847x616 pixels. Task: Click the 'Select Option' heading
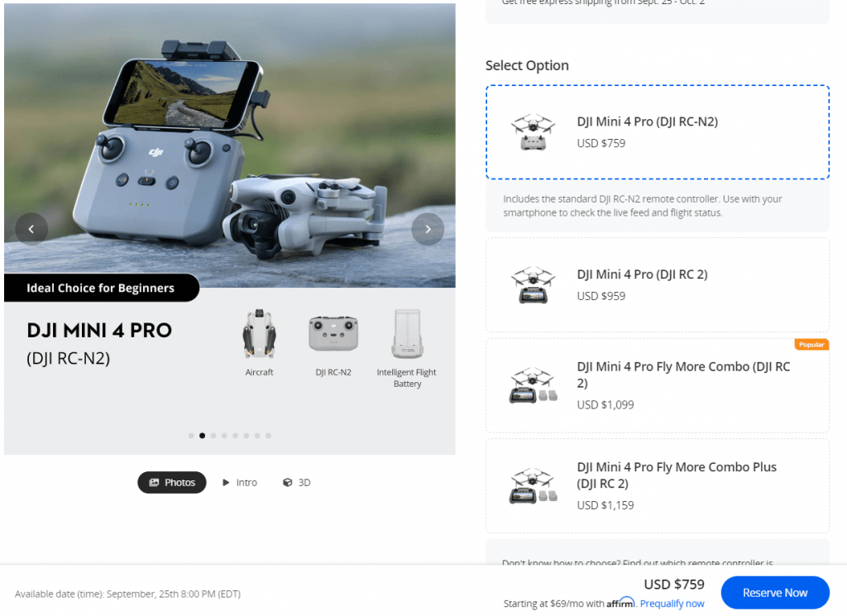point(527,65)
